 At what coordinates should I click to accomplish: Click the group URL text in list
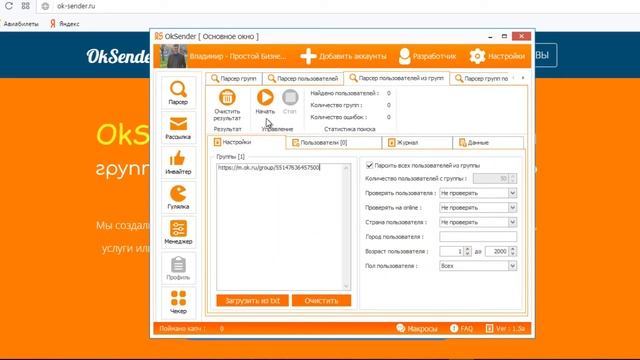point(269,167)
